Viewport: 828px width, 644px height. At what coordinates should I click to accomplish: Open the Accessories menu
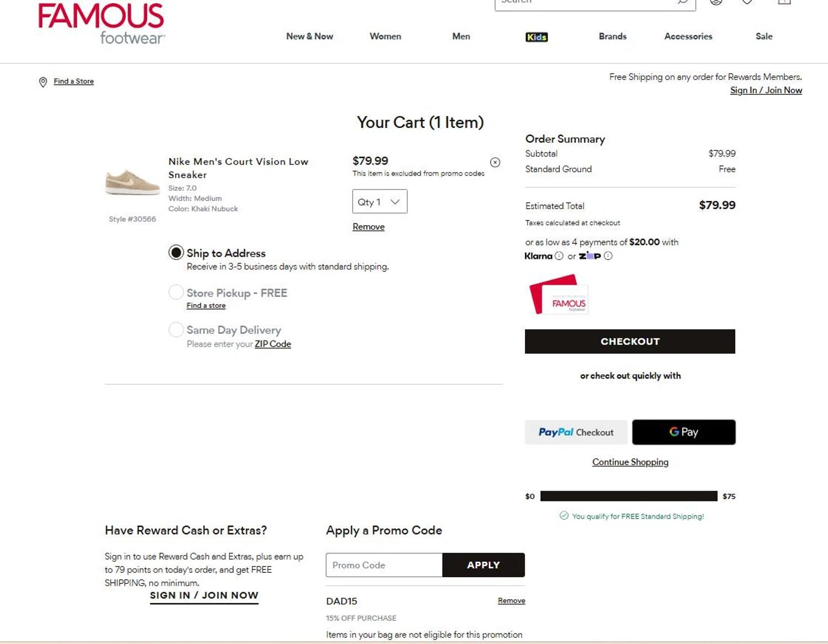[688, 36]
